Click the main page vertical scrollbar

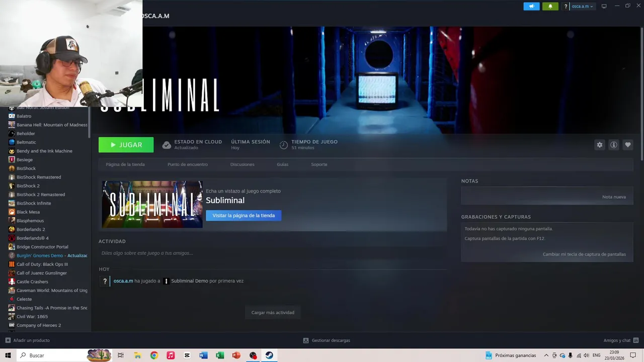642,93
